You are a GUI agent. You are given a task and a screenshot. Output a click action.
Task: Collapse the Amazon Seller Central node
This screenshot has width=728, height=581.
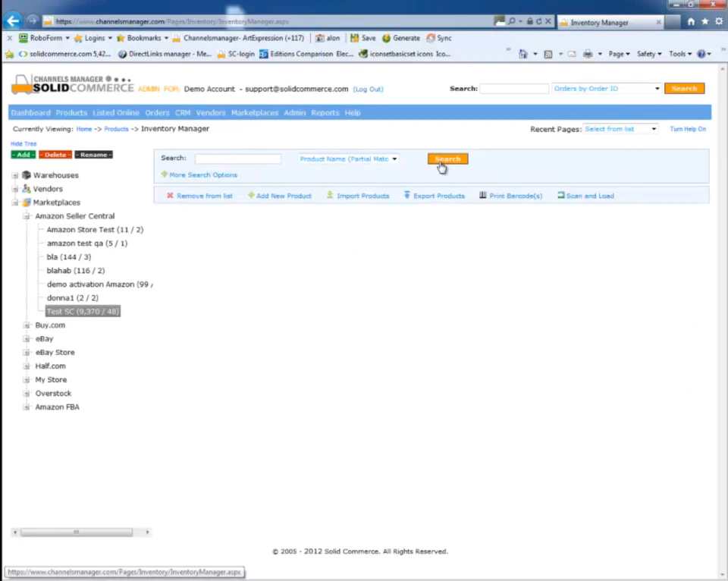point(25,215)
